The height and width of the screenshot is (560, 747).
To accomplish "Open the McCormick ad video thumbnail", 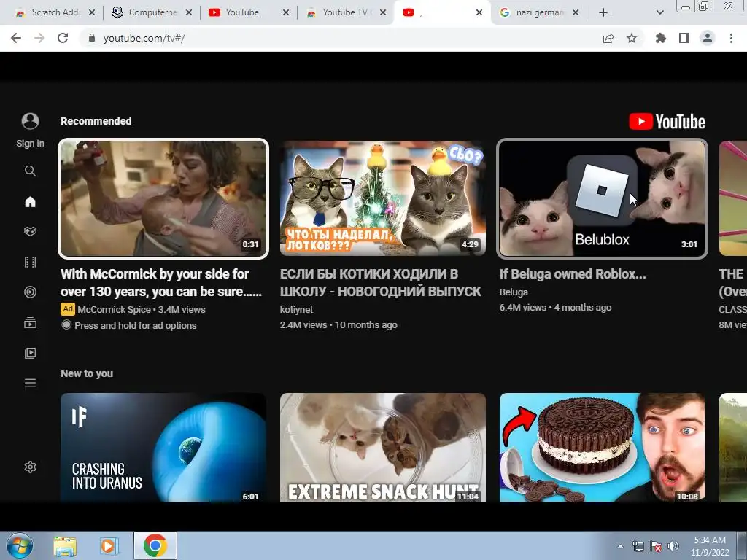I will tap(163, 198).
